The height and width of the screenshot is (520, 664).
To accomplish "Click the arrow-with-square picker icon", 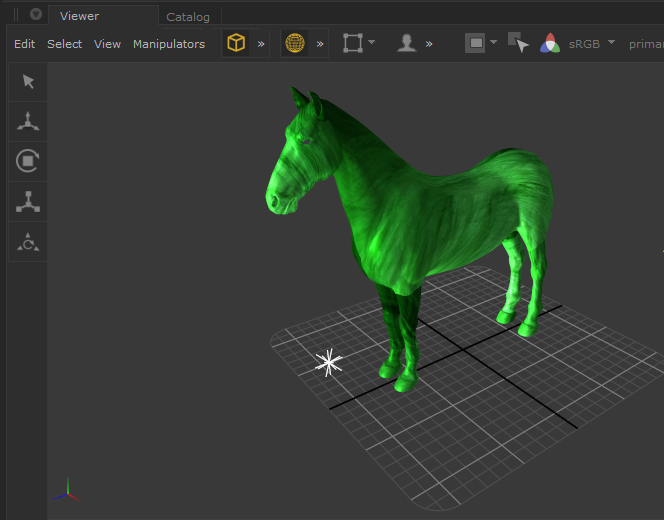I will (517, 43).
